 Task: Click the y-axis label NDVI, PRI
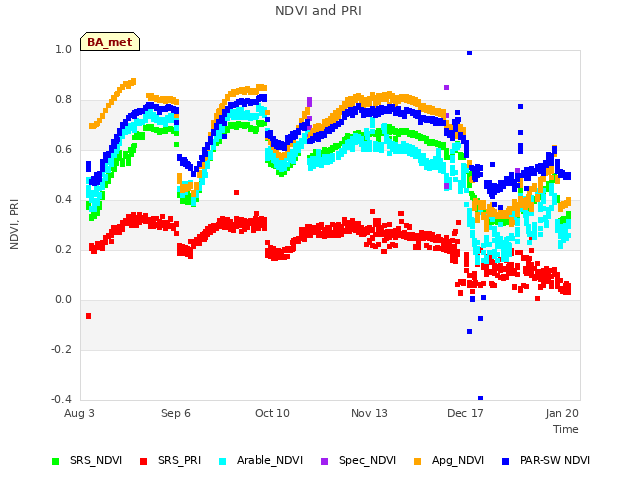tap(14, 224)
